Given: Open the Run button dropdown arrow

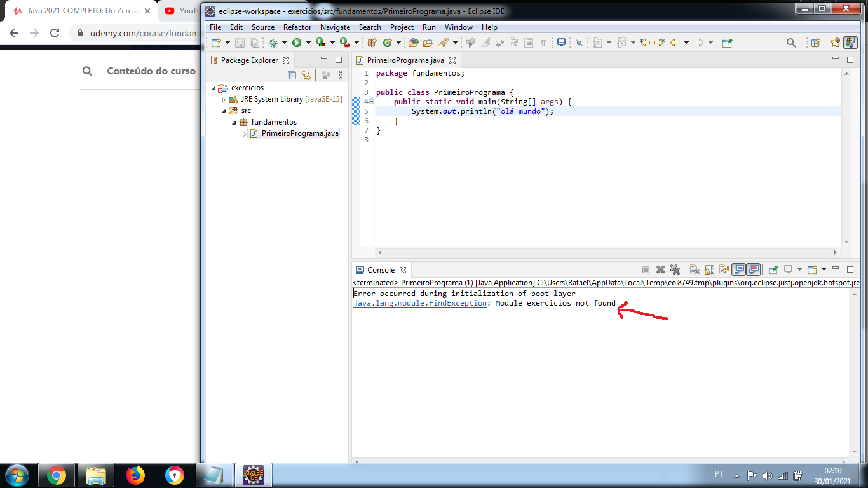Looking at the screenshot, I should pyautogui.click(x=308, y=43).
